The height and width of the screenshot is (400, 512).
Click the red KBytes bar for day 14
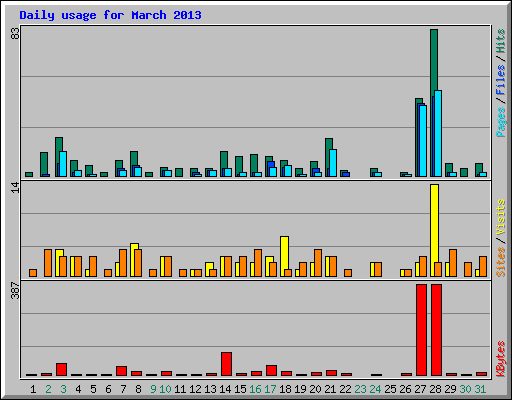pyautogui.click(x=226, y=364)
